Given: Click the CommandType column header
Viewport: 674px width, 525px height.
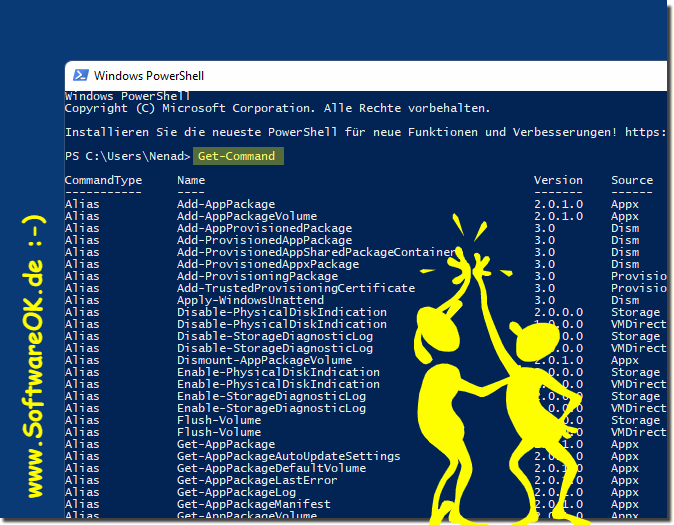Looking at the screenshot, I should (x=103, y=180).
